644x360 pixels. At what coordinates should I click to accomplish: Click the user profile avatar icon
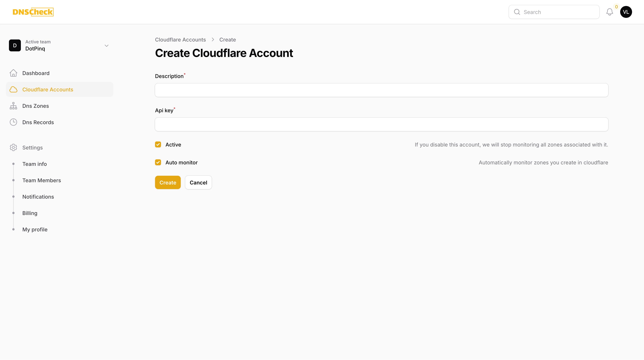click(x=626, y=12)
